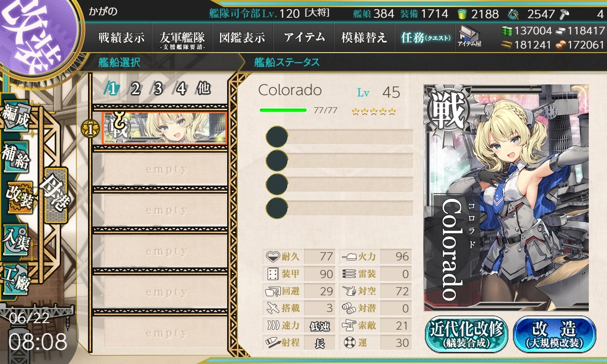The image size is (607, 364).
Task: Select Colorado ship banner in fleet list
Action: 164,128
